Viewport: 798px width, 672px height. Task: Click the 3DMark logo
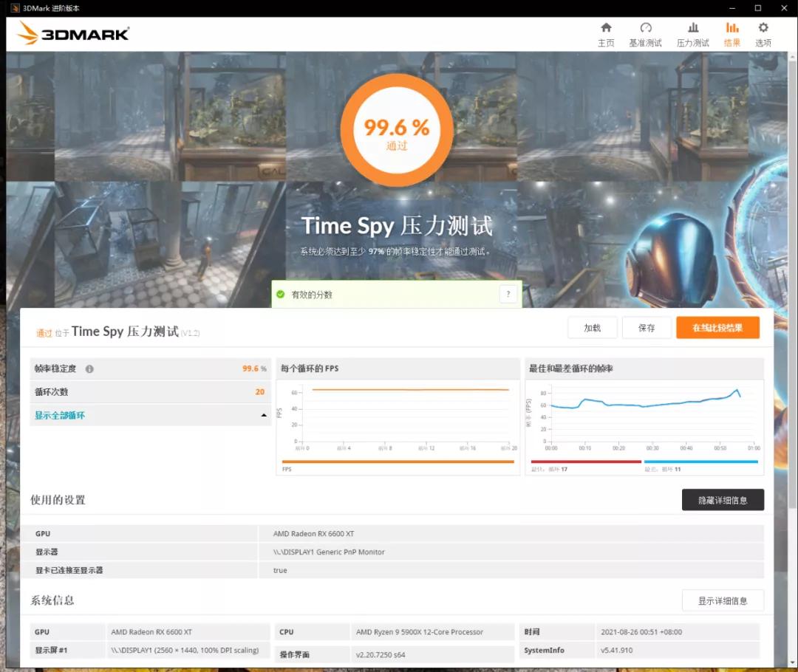73,33
